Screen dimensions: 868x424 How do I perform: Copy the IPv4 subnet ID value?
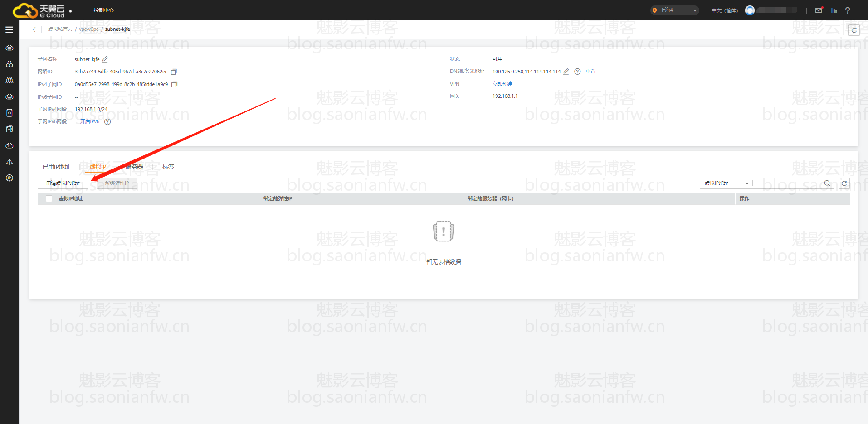click(175, 84)
